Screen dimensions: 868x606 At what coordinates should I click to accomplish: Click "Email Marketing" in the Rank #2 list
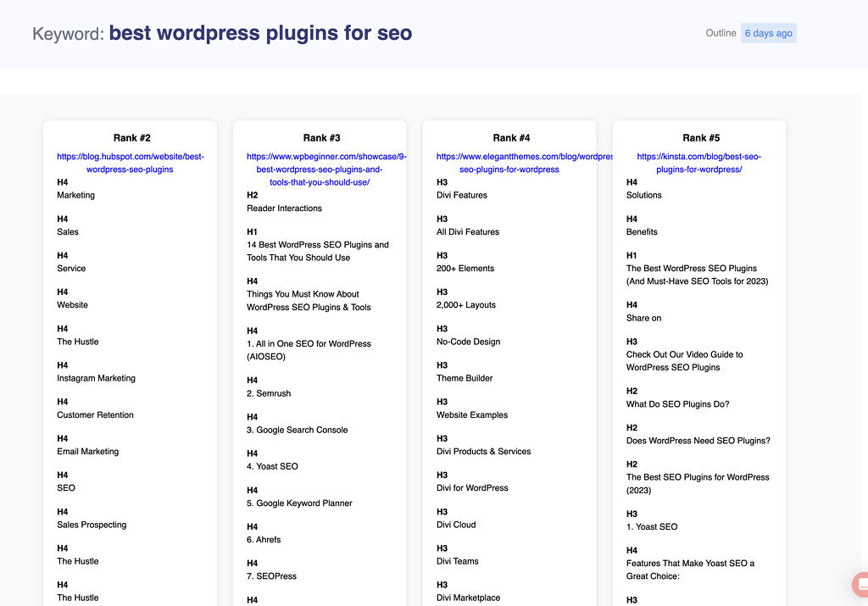pyautogui.click(x=88, y=451)
